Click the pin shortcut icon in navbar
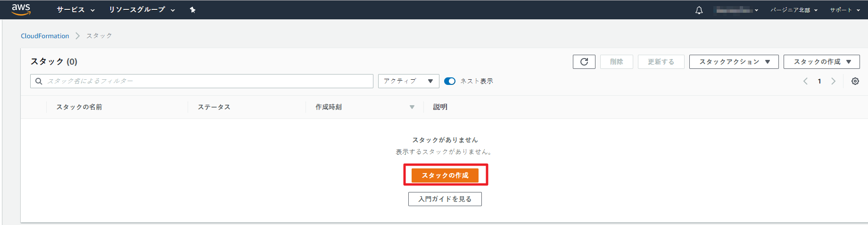The image size is (868, 225). point(192,10)
